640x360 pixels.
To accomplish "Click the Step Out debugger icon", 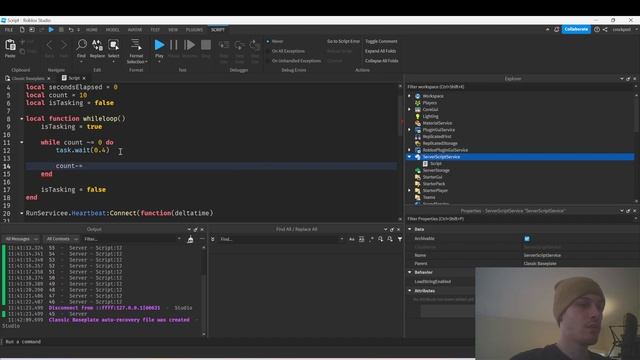I will click(x=255, y=45).
